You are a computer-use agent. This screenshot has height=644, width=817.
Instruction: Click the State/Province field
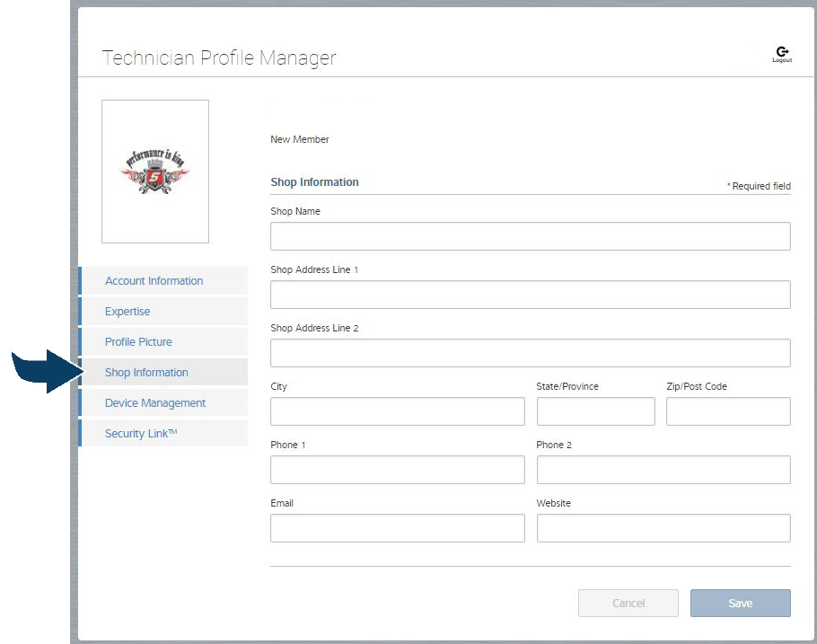click(x=595, y=411)
